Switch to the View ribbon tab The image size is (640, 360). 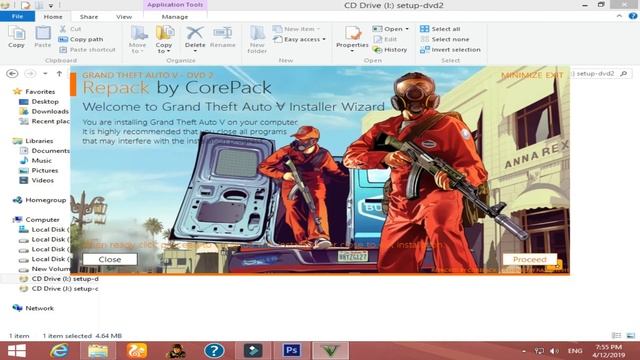click(124, 17)
